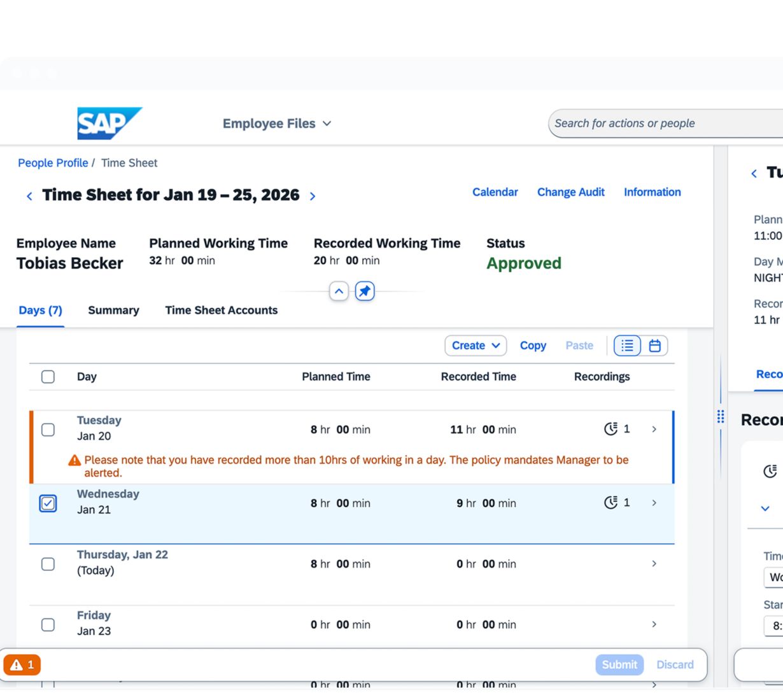Pin the header using pin icon
The width and height of the screenshot is (783, 700).
coord(364,291)
